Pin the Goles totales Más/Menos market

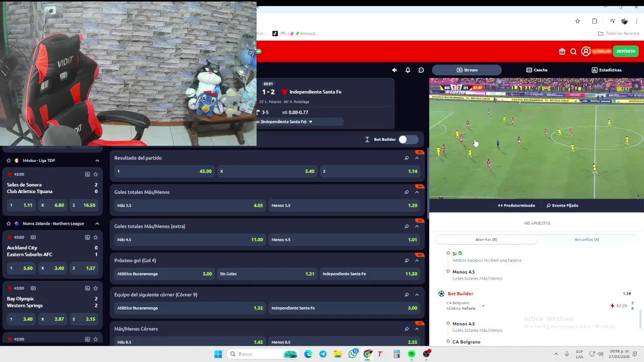[x=407, y=192]
